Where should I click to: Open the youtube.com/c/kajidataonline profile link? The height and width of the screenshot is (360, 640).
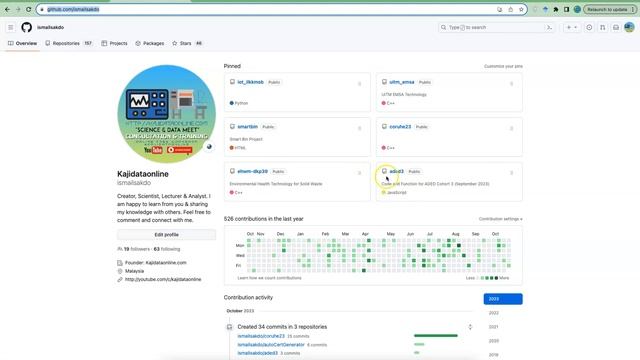click(163, 280)
